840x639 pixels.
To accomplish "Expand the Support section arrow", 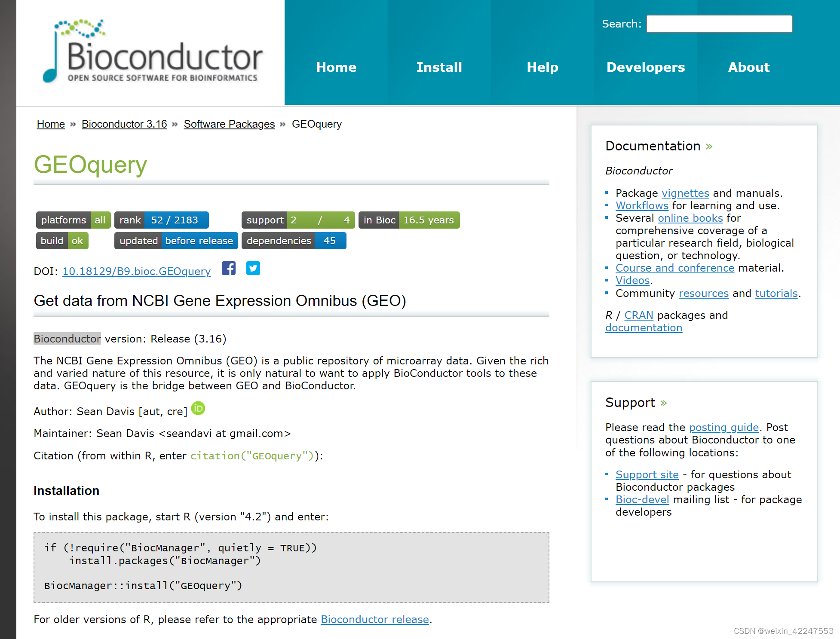I will [x=664, y=403].
